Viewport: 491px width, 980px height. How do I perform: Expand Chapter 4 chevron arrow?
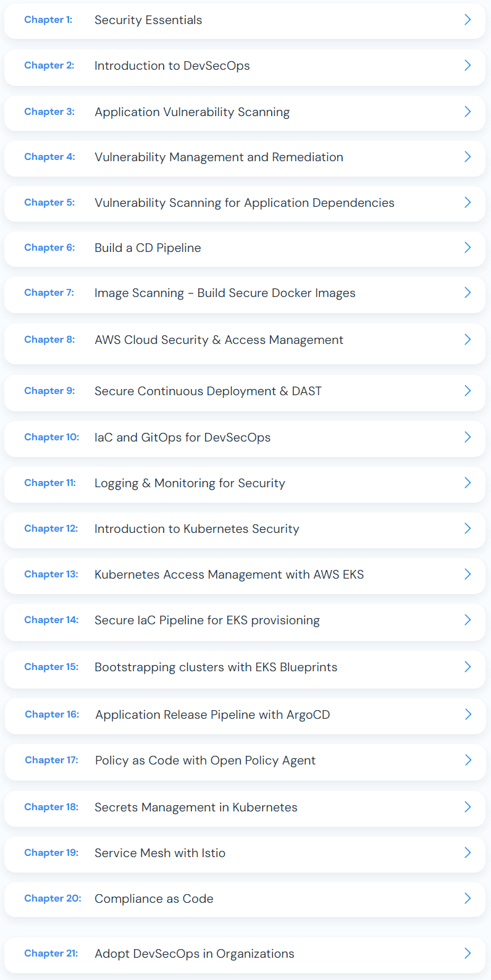[468, 157]
